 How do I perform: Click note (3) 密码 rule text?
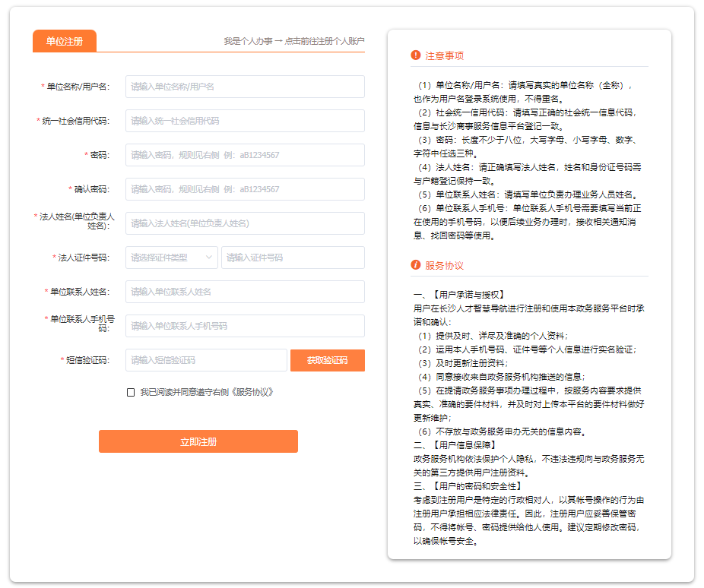(x=526, y=147)
